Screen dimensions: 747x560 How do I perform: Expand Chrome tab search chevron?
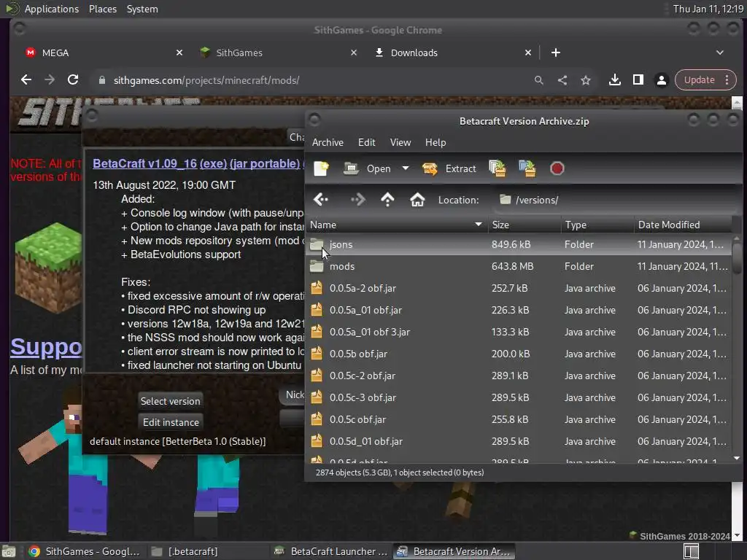tap(720, 52)
